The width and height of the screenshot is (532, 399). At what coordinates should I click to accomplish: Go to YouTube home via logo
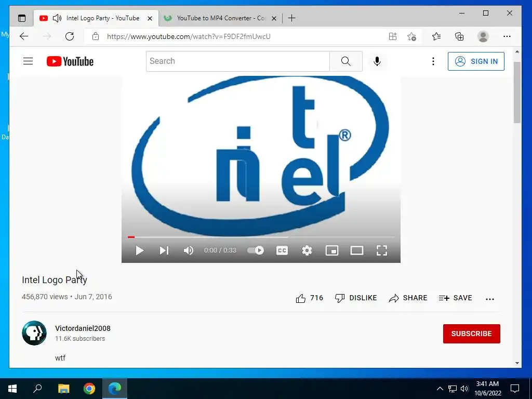coord(70,61)
